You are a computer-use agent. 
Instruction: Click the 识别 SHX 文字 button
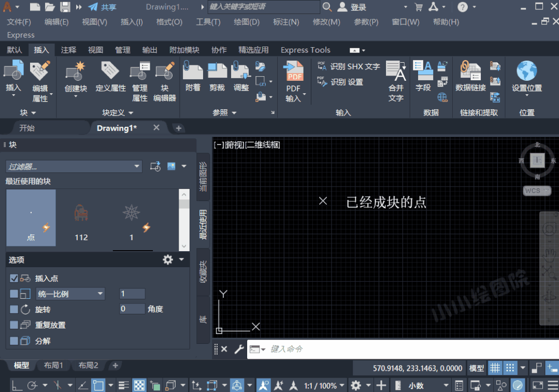coord(349,66)
